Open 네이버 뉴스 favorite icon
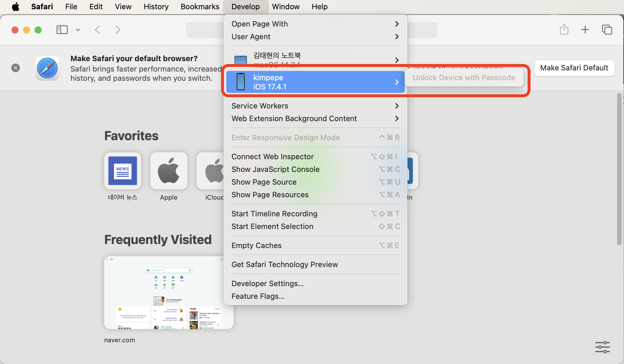The image size is (624, 364). coord(123,171)
